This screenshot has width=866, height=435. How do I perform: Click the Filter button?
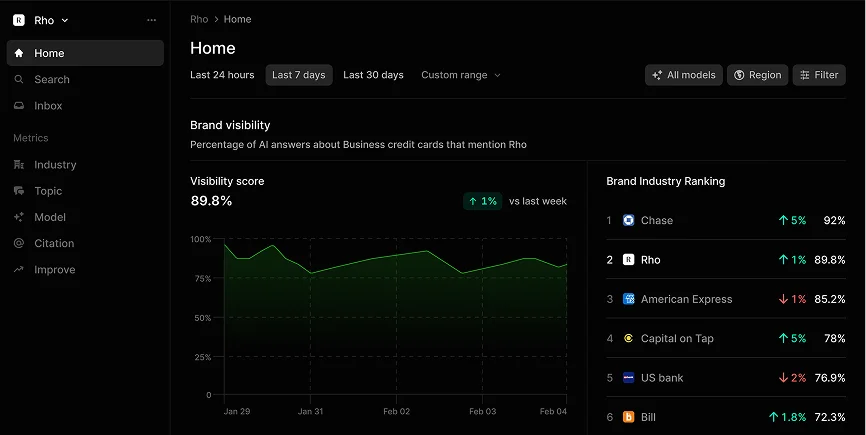[x=818, y=75]
